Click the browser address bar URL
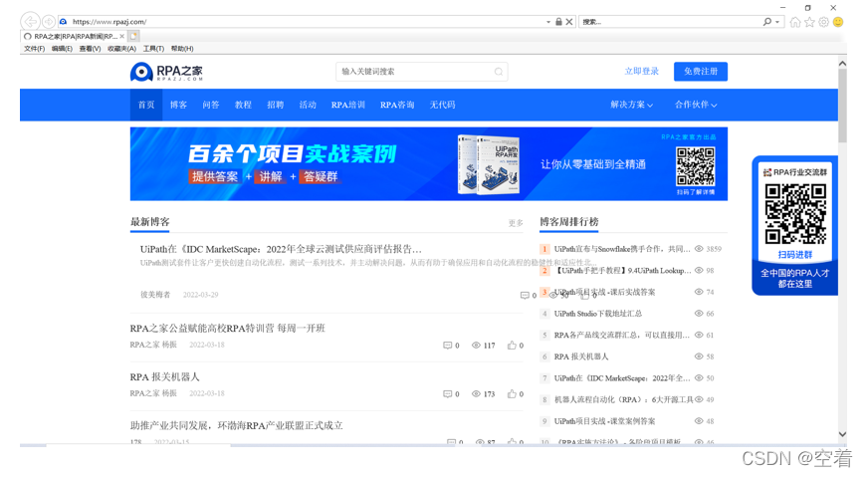 pos(109,22)
